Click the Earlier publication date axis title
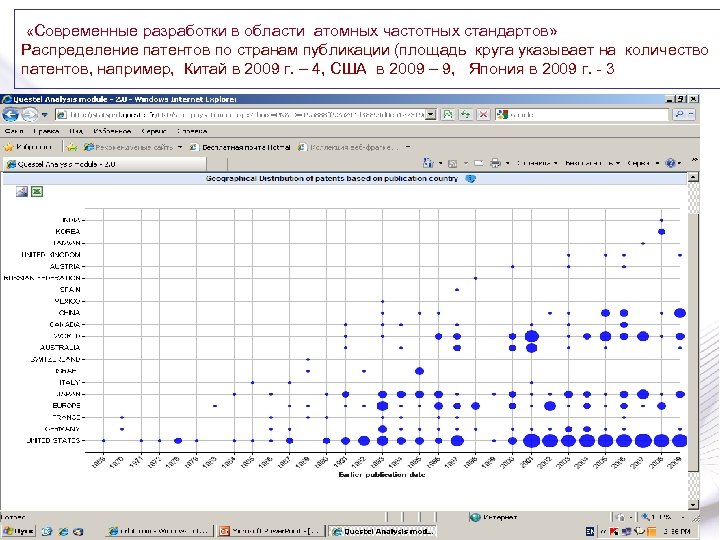This screenshot has width=720, height=540. (x=382, y=475)
